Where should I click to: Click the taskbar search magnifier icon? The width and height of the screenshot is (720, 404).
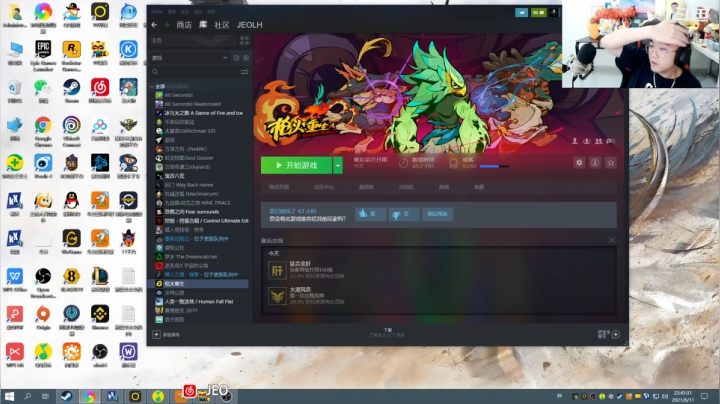[28, 396]
